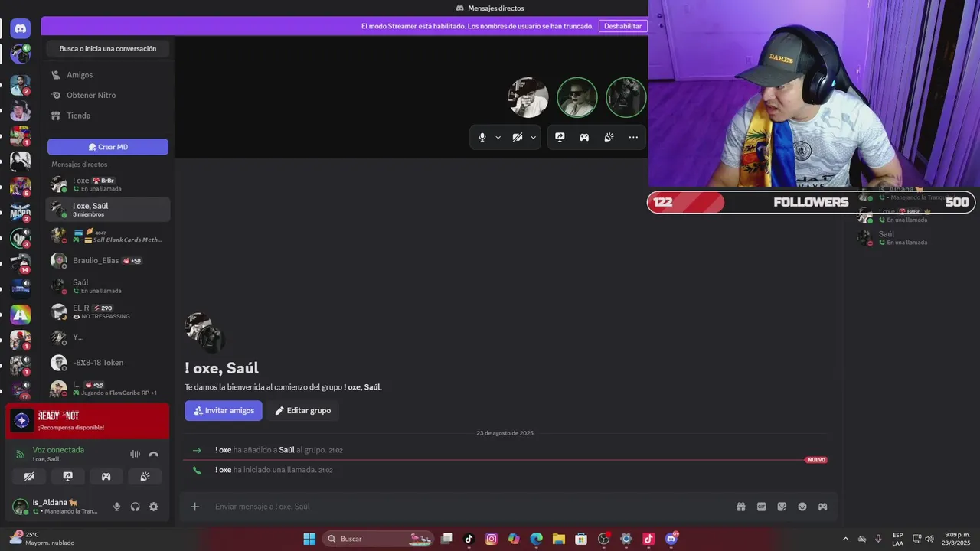
Task: Click the rightmost call participant avatar
Action: (626, 97)
